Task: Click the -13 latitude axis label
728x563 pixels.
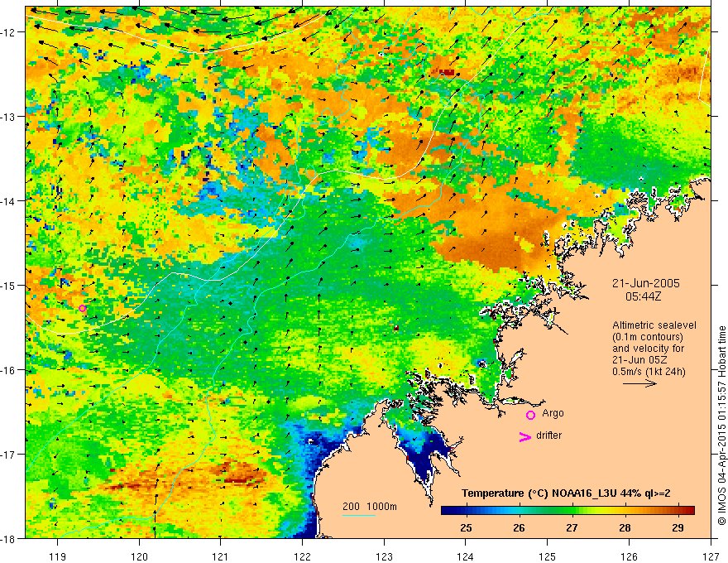Action: tap(8, 117)
